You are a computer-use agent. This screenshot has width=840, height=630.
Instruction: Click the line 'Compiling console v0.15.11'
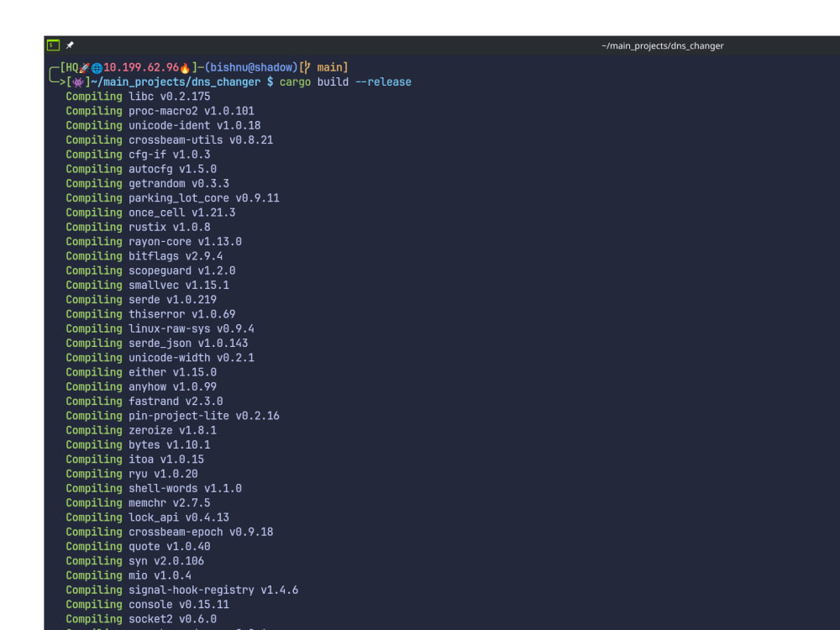click(147, 604)
